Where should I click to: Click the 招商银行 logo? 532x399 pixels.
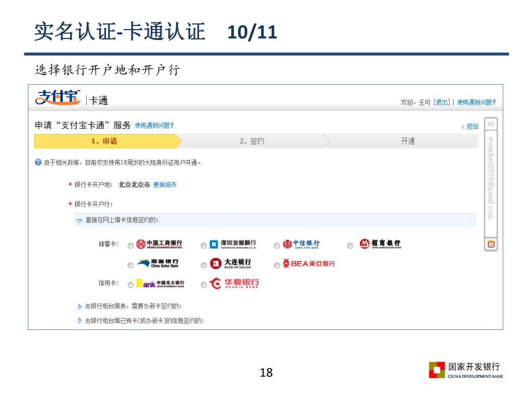(380, 244)
